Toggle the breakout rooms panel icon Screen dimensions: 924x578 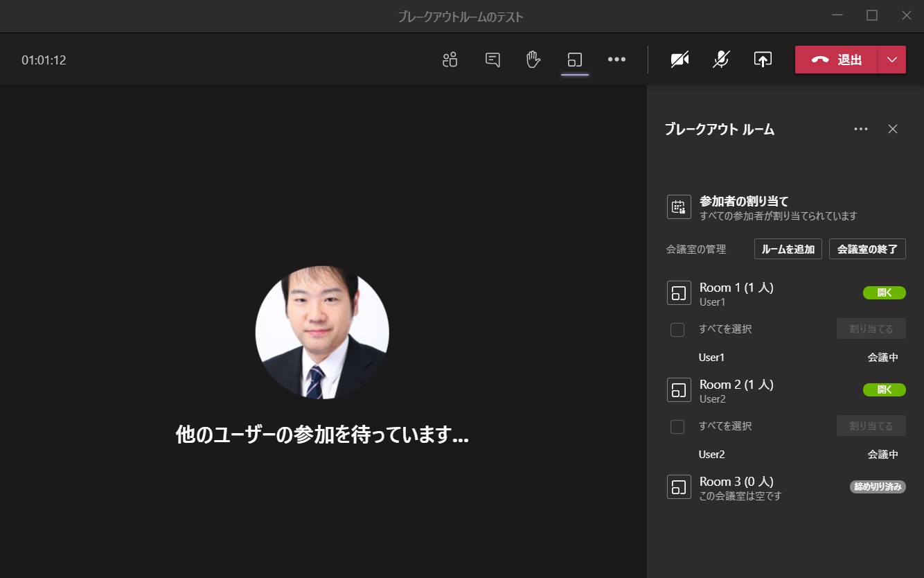(x=575, y=60)
